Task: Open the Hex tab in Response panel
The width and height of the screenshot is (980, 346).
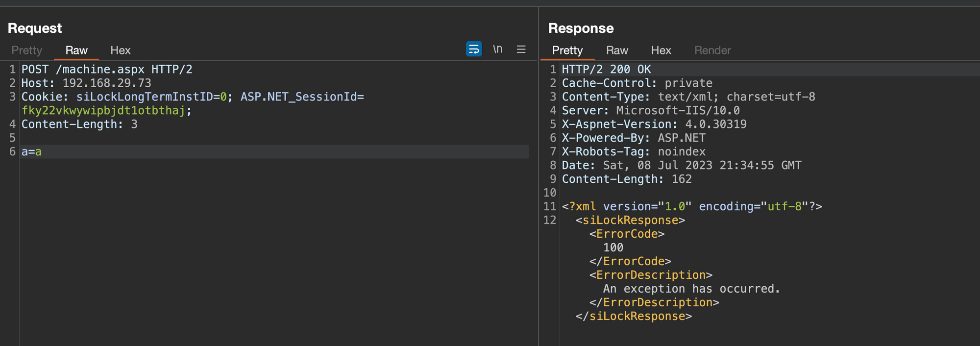Action: pos(661,50)
